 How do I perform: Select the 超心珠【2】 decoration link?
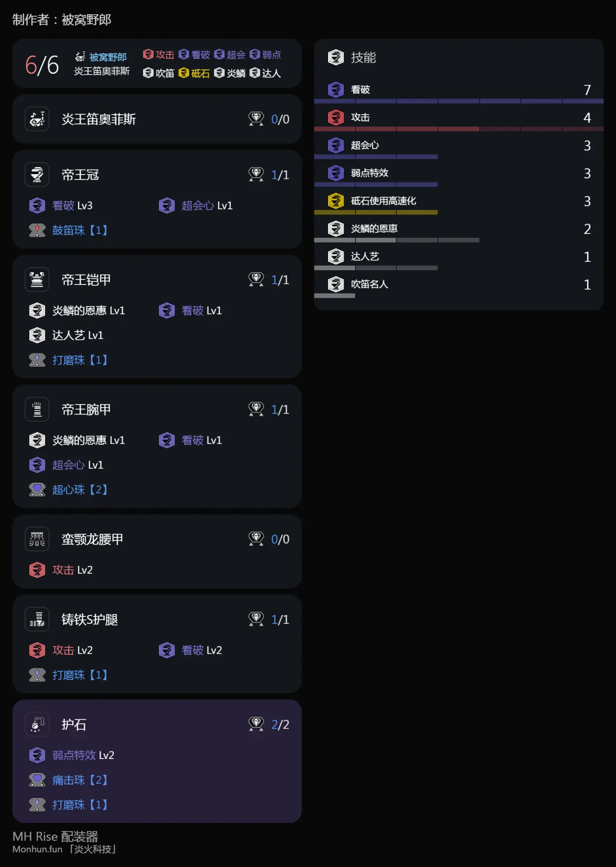click(80, 489)
